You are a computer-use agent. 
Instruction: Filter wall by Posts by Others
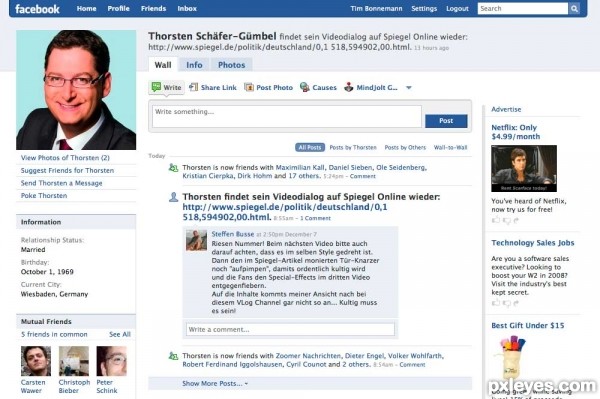click(x=405, y=147)
